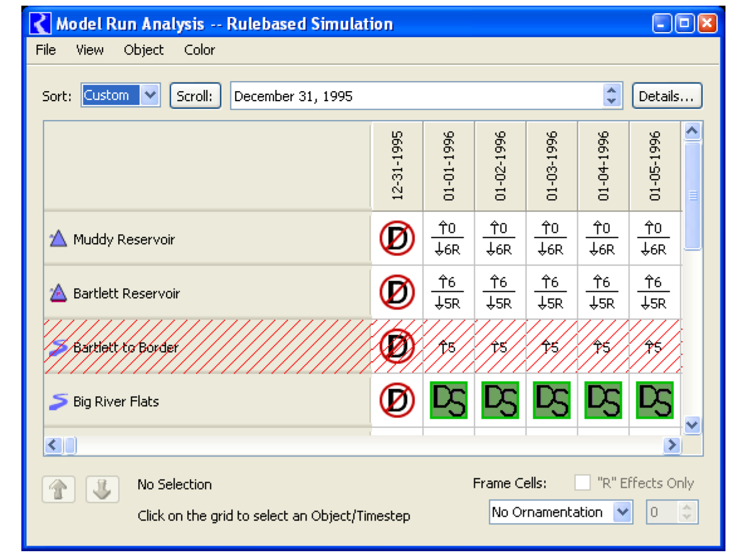Select Muddy Reservoir 12-31-1995 no-dispatch icon
The width and height of the screenshot is (733, 560).
coord(397,239)
